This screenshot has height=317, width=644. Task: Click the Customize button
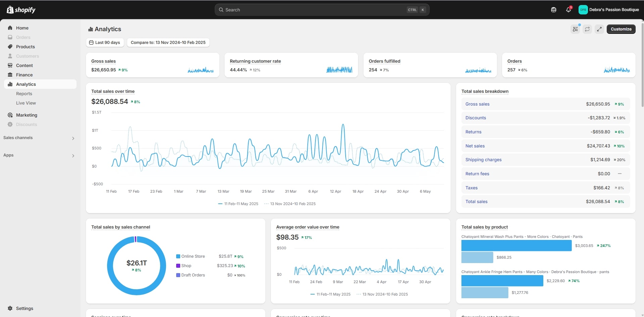(x=621, y=29)
